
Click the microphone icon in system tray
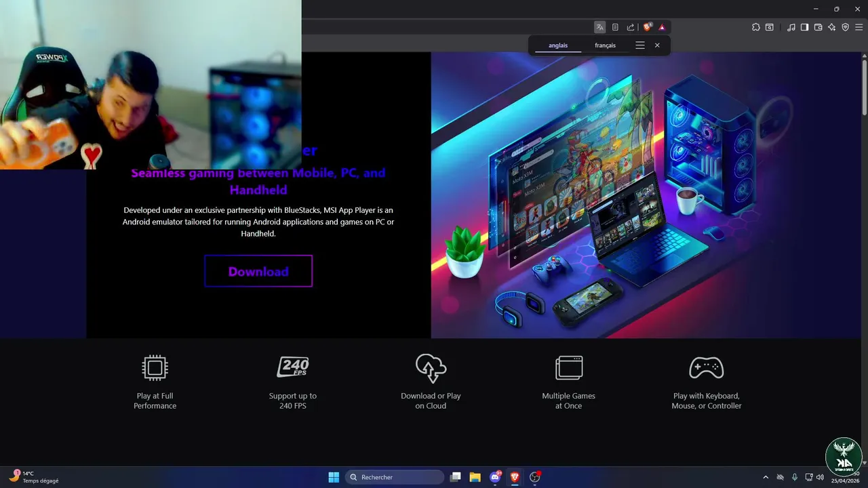point(795,477)
